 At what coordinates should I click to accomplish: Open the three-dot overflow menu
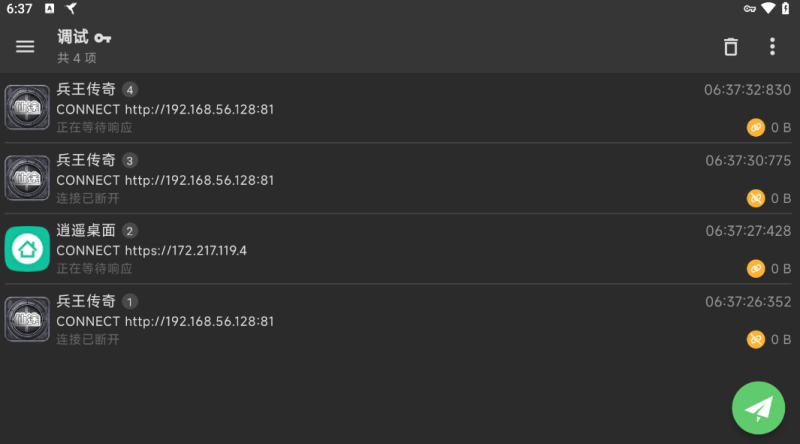pos(772,46)
